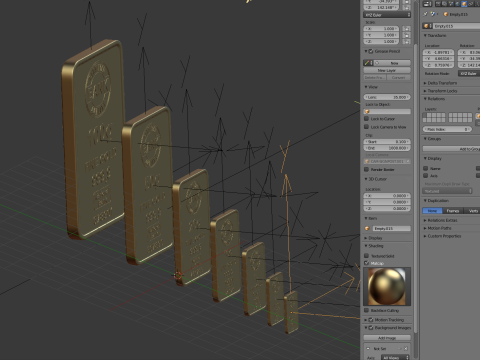Viewport: 480px width, 360px height.
Task: Click the Clip Start value field
Action: (387, 142)
